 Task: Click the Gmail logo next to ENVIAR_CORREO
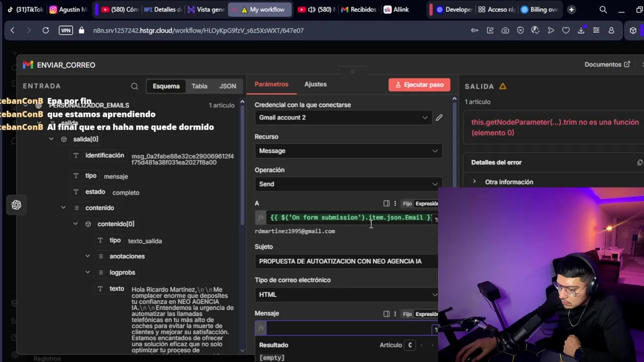tap(28, 64)
